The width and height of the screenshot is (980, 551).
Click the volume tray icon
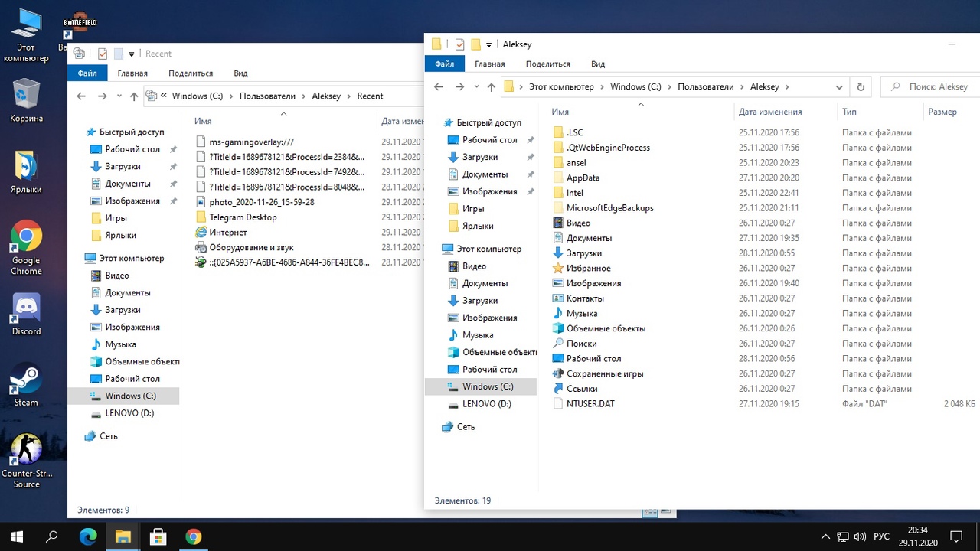860,536
